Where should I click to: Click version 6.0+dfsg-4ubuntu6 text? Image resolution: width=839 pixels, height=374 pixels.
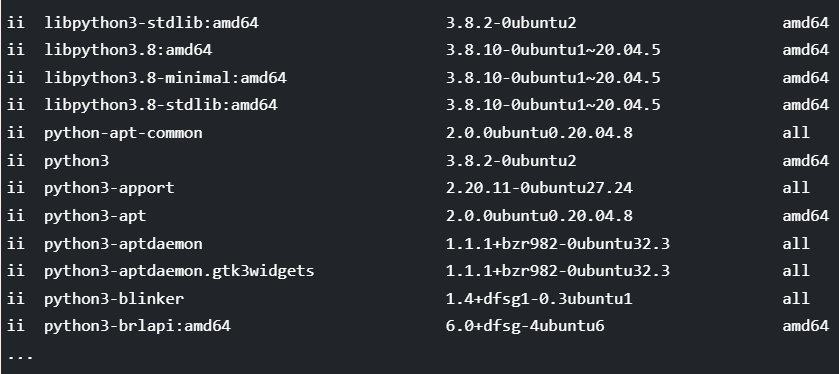[525, 326]
